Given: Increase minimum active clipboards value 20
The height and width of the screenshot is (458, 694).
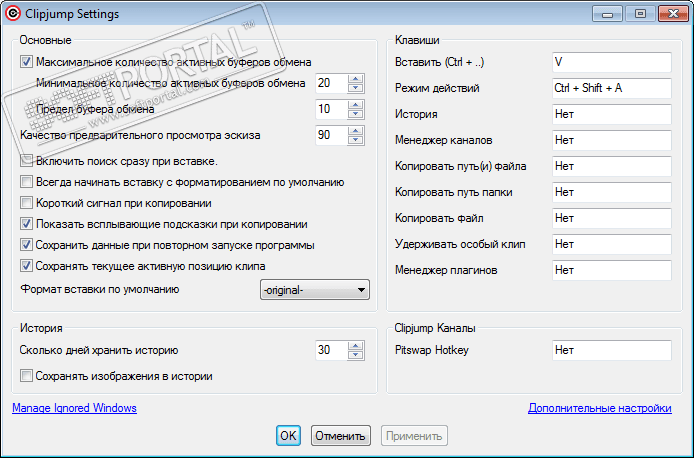Looking at the screenshot, I should 355,79.
